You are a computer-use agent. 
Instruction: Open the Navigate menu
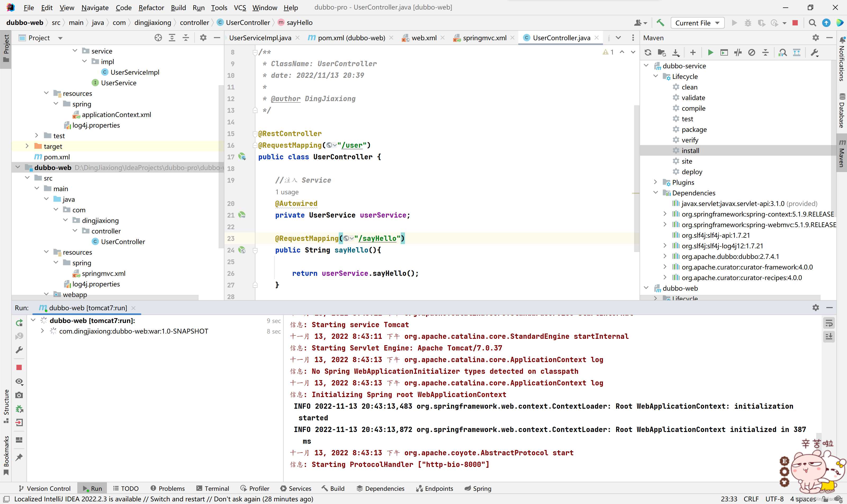coord(95,7)
